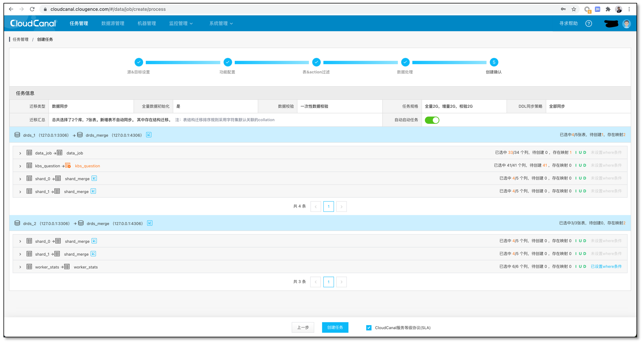This screenshot has height=346, width=644.
Task: Expand the worker_stats table row
Action: point(20,267)
